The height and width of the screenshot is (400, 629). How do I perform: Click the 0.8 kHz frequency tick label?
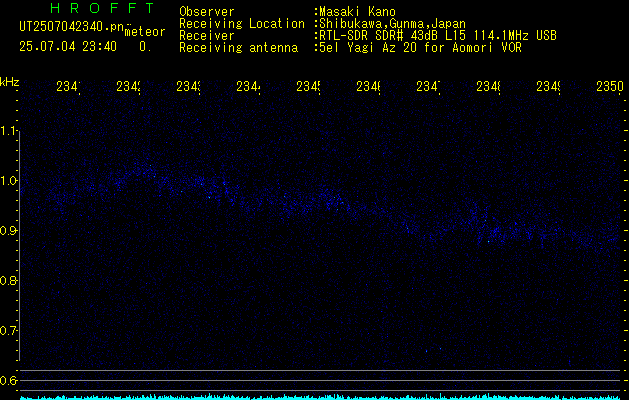9,280
